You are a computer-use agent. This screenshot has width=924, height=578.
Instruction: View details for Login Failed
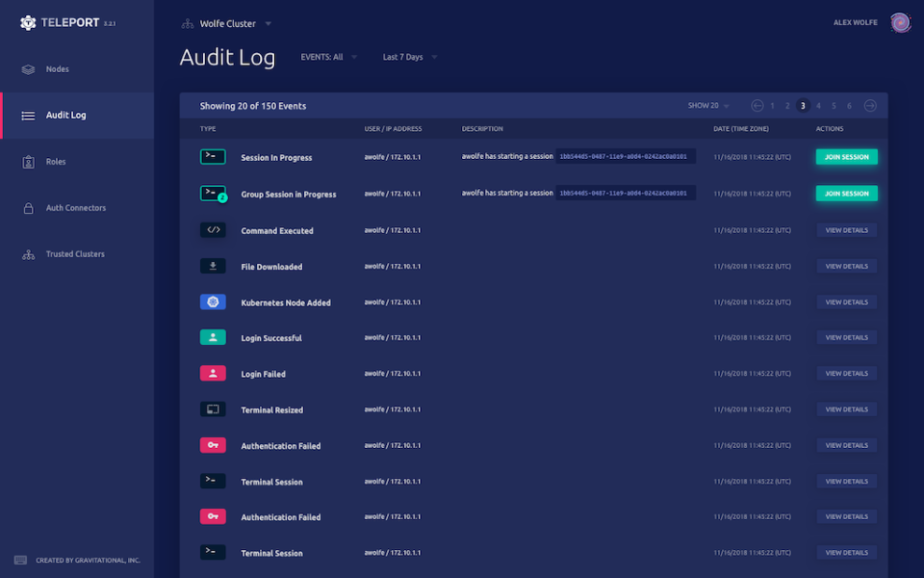(x=846, y=374)
